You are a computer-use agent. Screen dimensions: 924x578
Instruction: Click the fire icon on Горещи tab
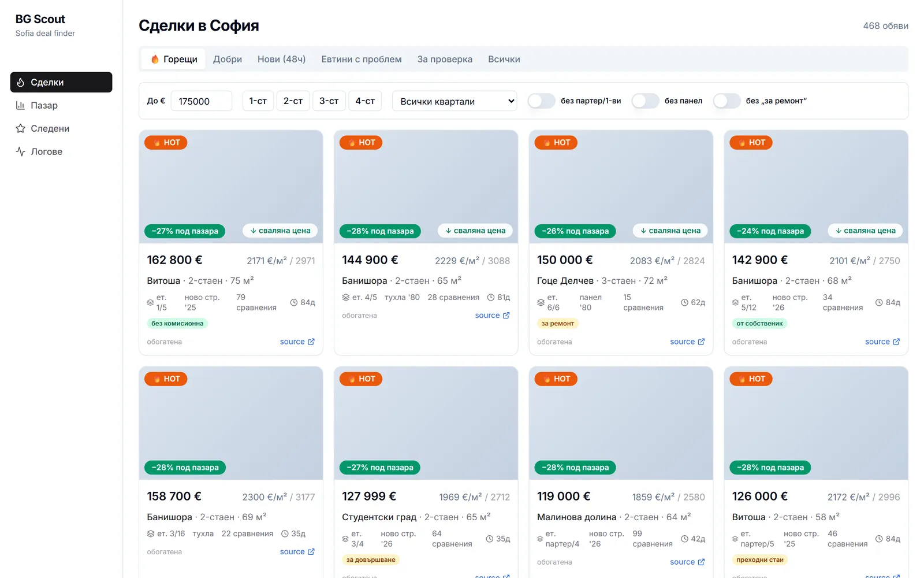(x=155, y=59)
